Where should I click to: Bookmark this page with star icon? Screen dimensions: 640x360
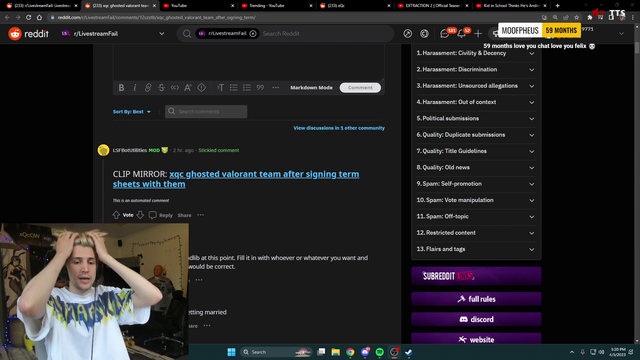tap(577, 18)
